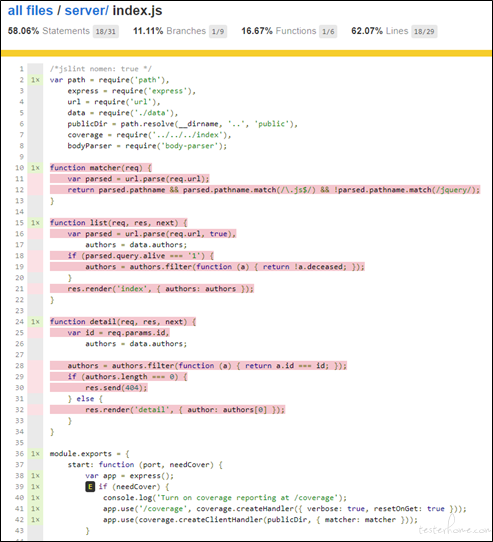Click line number 12 in the gutter
This screenshot has width=493, height=542.
click(x=20, y=190)
